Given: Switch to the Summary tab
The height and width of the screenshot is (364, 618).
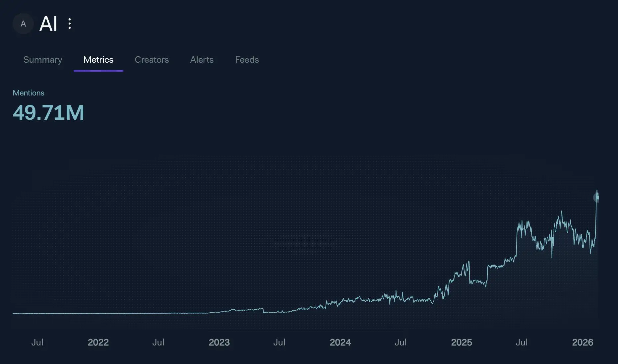Looking at the screenshot, I should coord(43,60).
